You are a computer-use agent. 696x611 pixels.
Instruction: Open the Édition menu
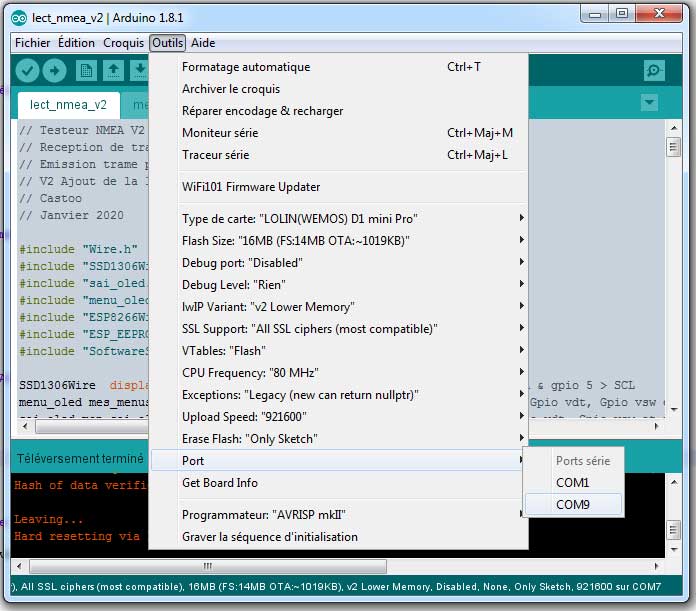pyautogui.click(x=76, y=43)
